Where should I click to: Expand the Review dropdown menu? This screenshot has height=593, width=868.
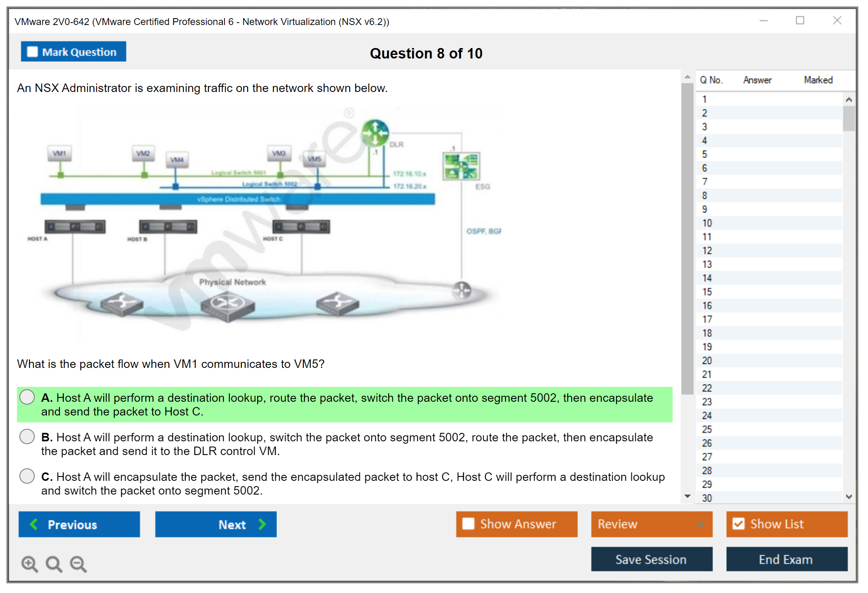point(700,524)
